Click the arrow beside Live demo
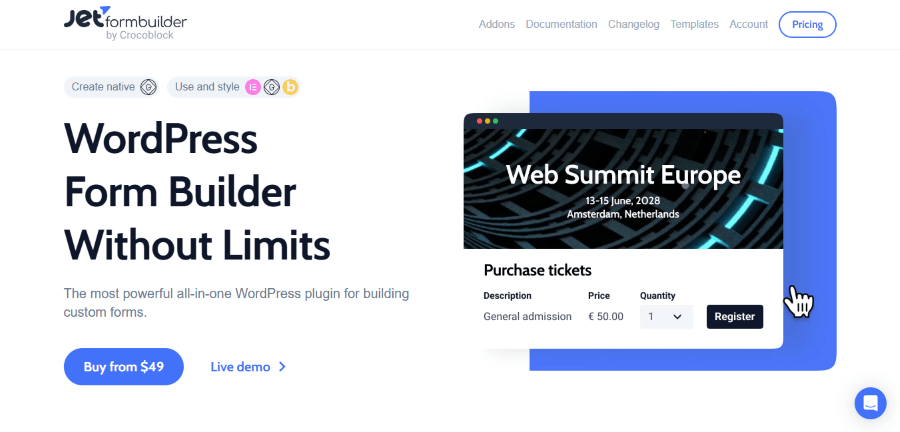900x432 pixels. (x=283, y=367)
